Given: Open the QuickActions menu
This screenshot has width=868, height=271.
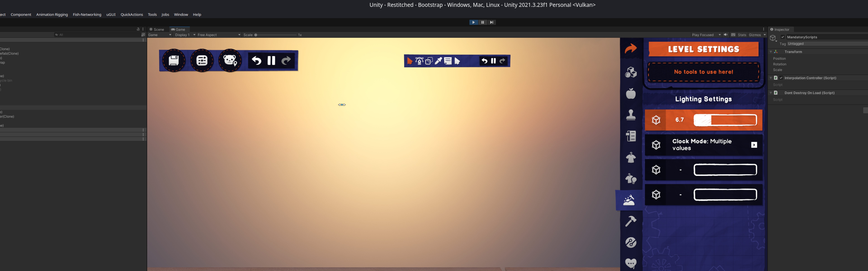Looking at the screenshot, I should pyautogui.click(x=132, y=14).
